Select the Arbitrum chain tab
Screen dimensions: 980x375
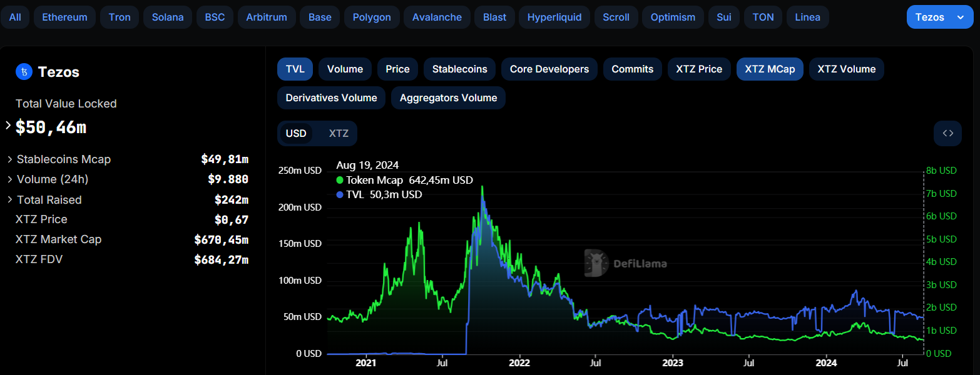pos(267,17)
